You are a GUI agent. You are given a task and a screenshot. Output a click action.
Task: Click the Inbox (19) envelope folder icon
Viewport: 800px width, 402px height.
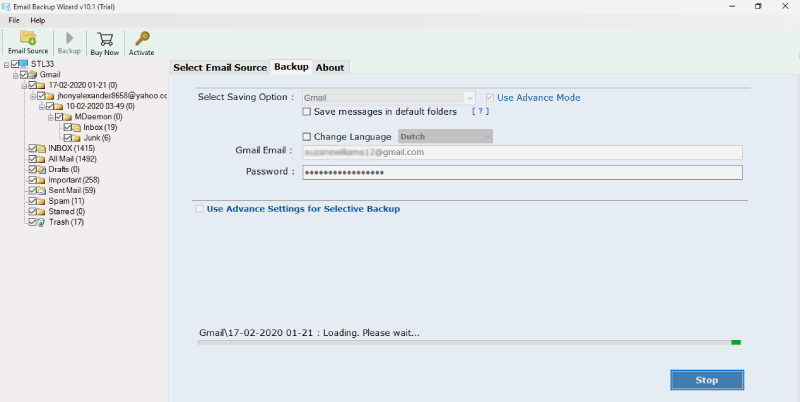(77, 127)
